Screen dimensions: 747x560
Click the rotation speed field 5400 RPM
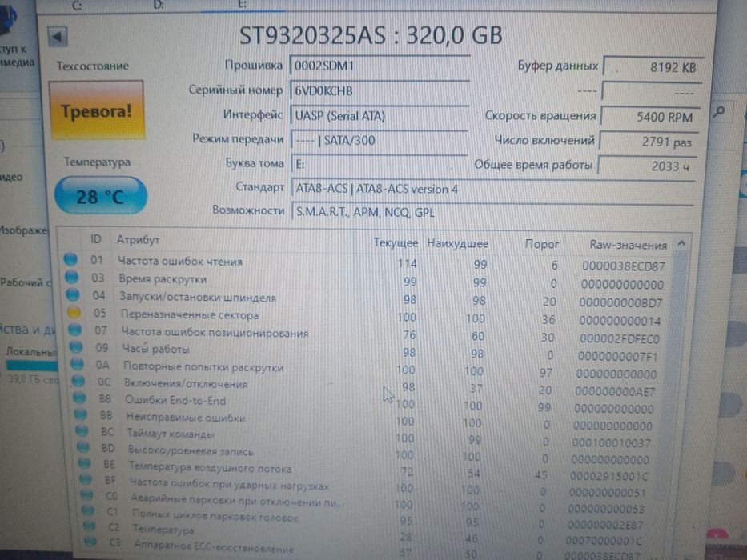pyautogui.click(x=650, y=117)
